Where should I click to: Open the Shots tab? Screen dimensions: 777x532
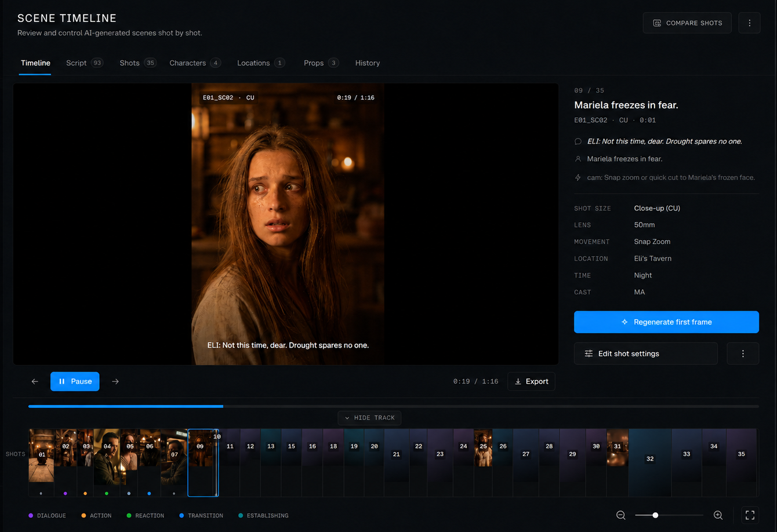(138, 63)
